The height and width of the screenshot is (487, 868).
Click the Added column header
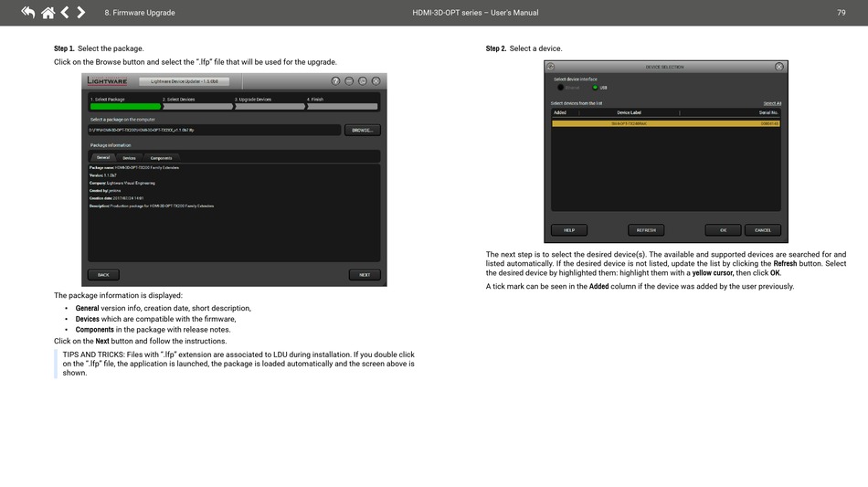tap(560, 112)
